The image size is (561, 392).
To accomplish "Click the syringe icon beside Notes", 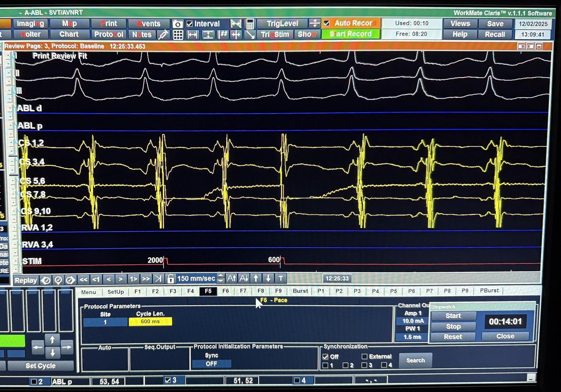I will pyautogui.click(x=163, y=35).
